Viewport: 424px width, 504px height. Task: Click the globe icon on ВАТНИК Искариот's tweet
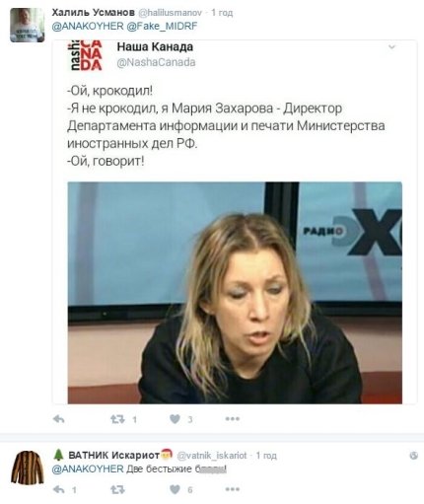point(413,455)
